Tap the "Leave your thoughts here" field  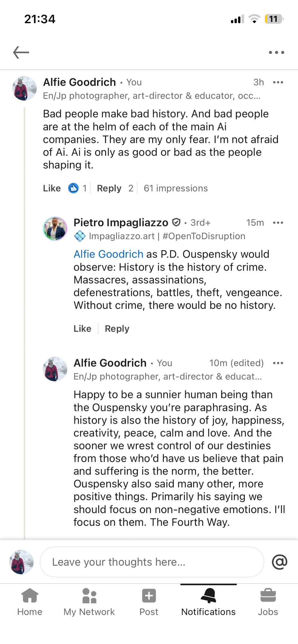point(152,562)
